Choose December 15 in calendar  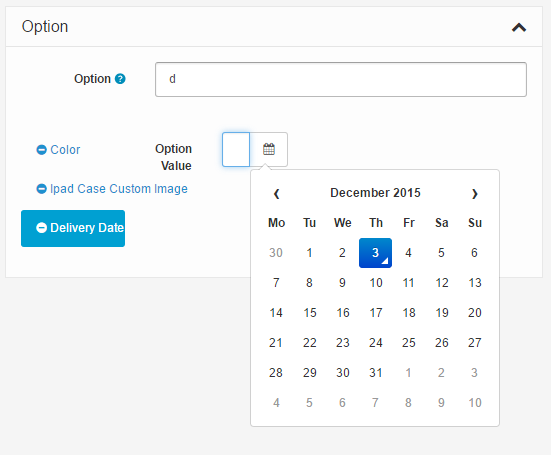click(309, 313)
